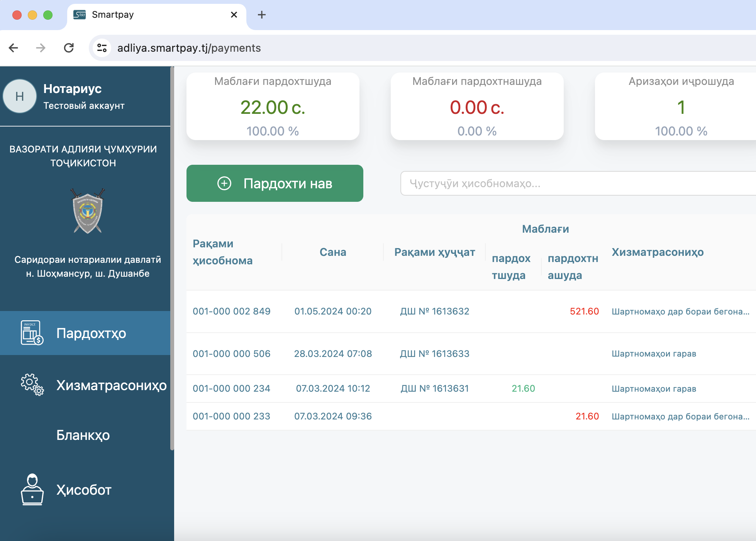This screenshot has height=541, width=756.
Task: Focus the Ҷустуҷӯи ҳисобномаҳо search field
Action: coord(578,183)
